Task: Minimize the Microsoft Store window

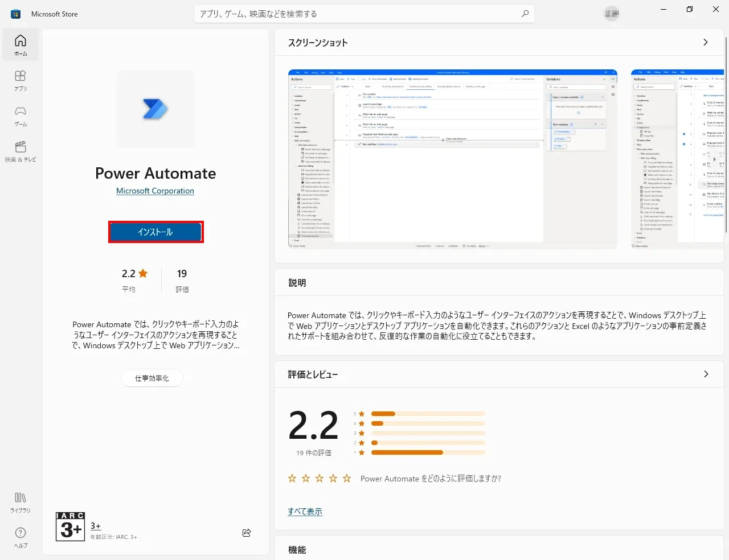Action: pos(664,9)
